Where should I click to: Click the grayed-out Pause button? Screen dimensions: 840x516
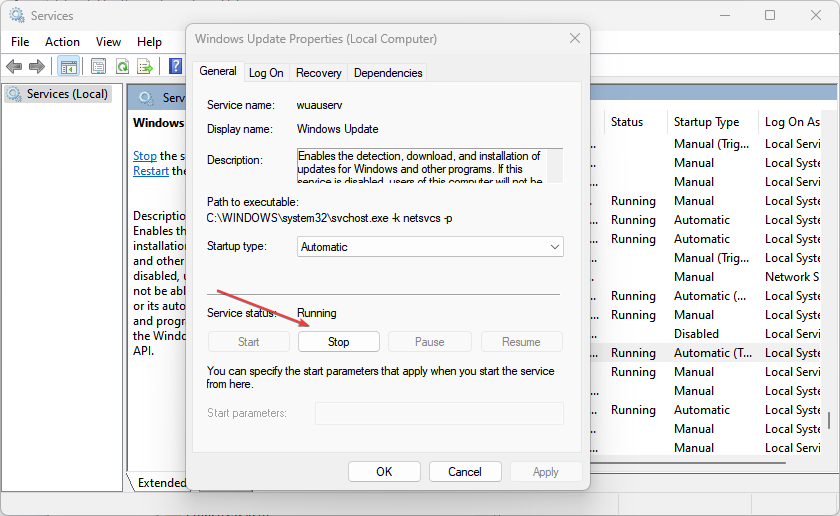click(x=430, y=342)
